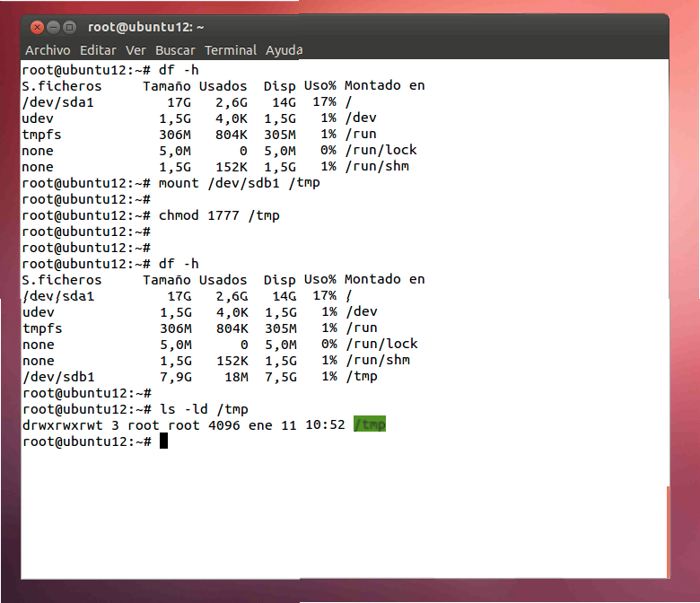
Task: Click the 7,9G size value
Action: tap(175, 376)
